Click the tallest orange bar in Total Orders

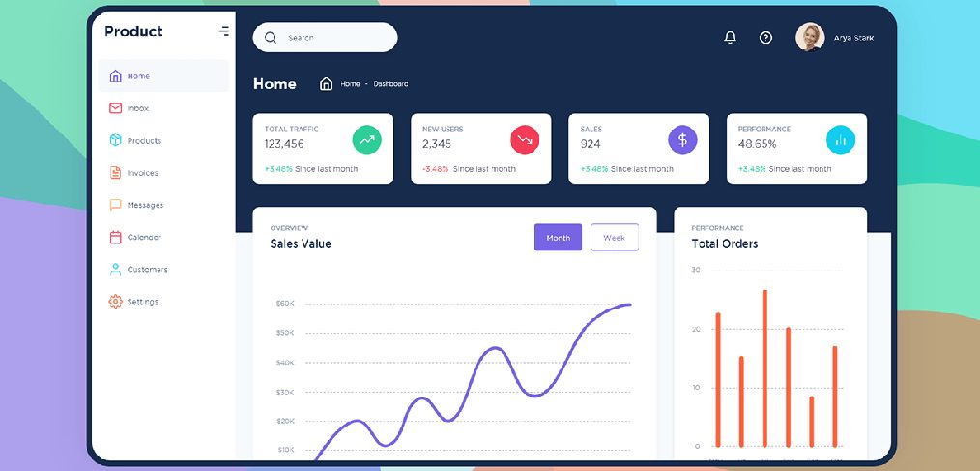(x=764, y=368)
